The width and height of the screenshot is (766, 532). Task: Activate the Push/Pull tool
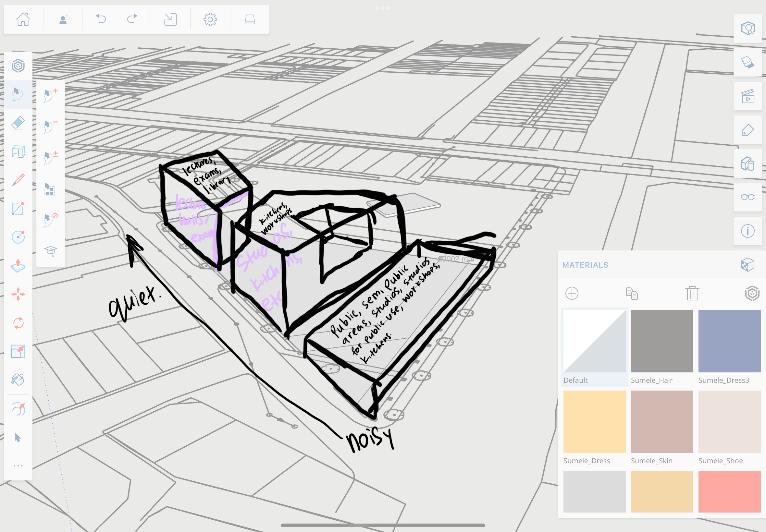[18, 266]
